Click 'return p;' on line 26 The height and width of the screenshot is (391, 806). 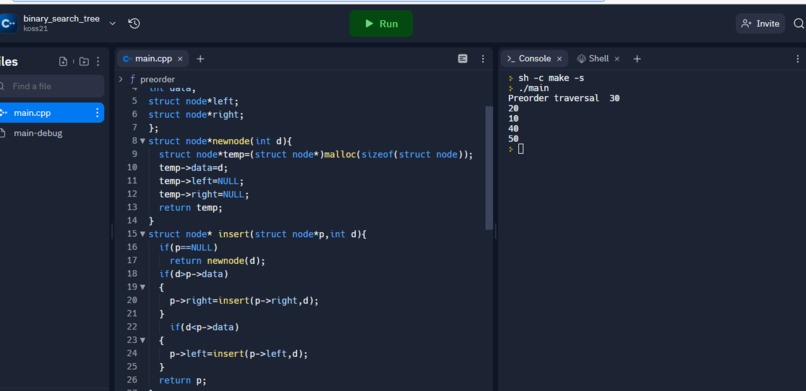coord(182,380)
